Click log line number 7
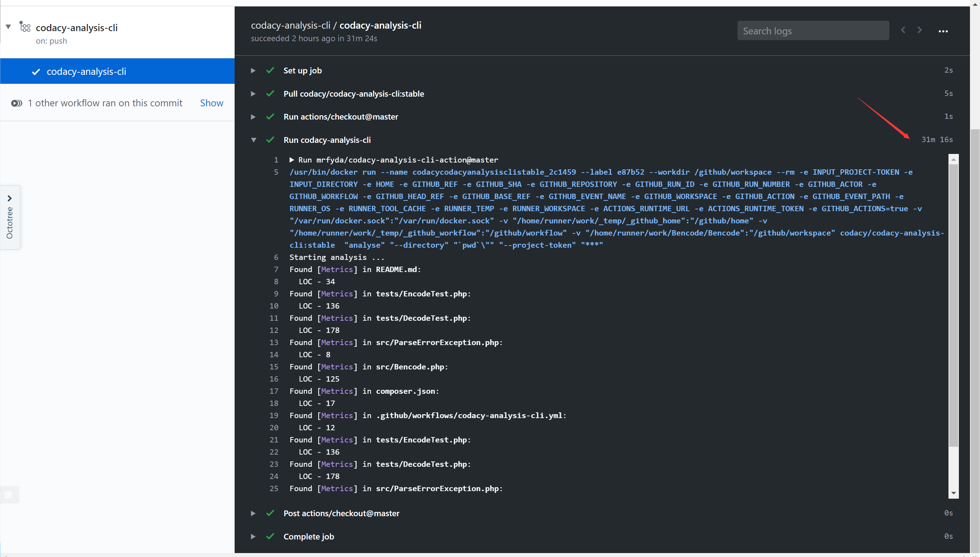 [x=276, y=270]
